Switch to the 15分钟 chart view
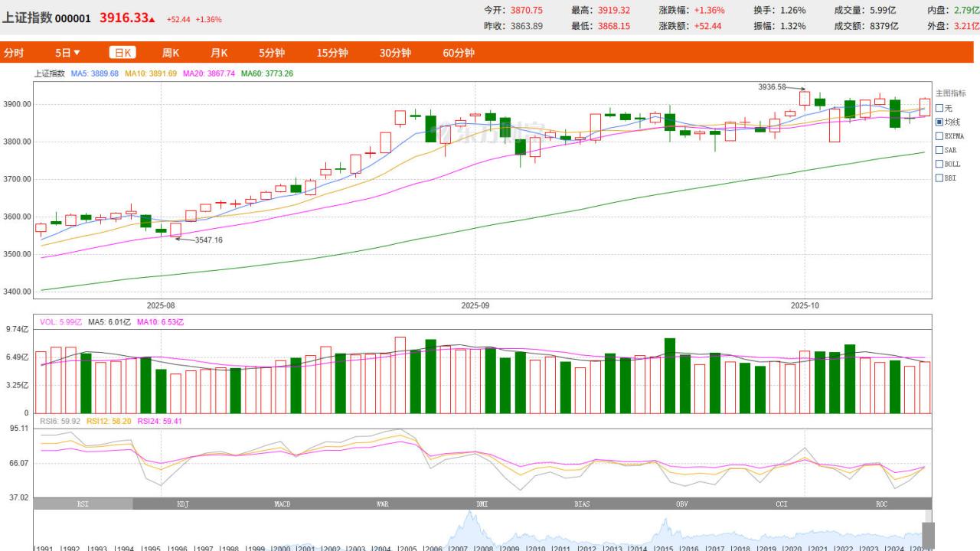This screenshot has width=980, height=551. point(332,53)
